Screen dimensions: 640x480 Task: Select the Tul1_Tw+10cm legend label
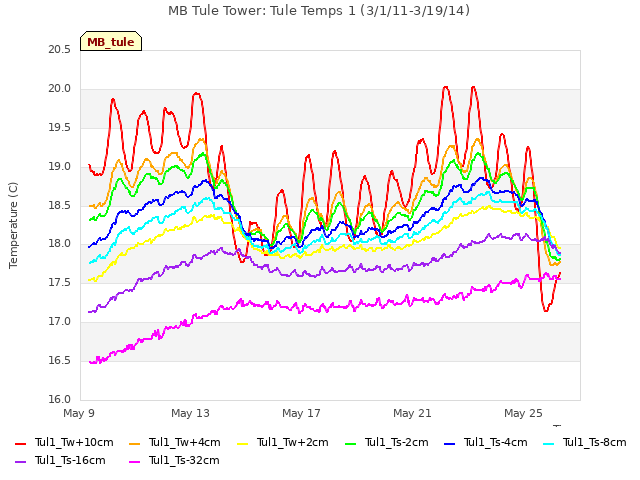74,442
